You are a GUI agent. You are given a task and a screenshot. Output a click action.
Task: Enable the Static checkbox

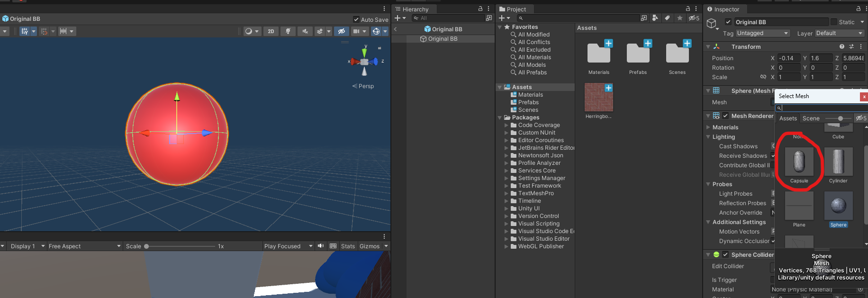click(x=834, y=22)
